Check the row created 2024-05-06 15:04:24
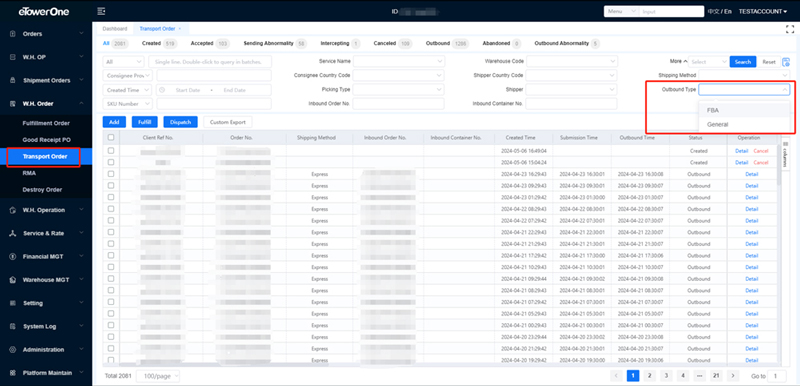 [x=111, y=162]
